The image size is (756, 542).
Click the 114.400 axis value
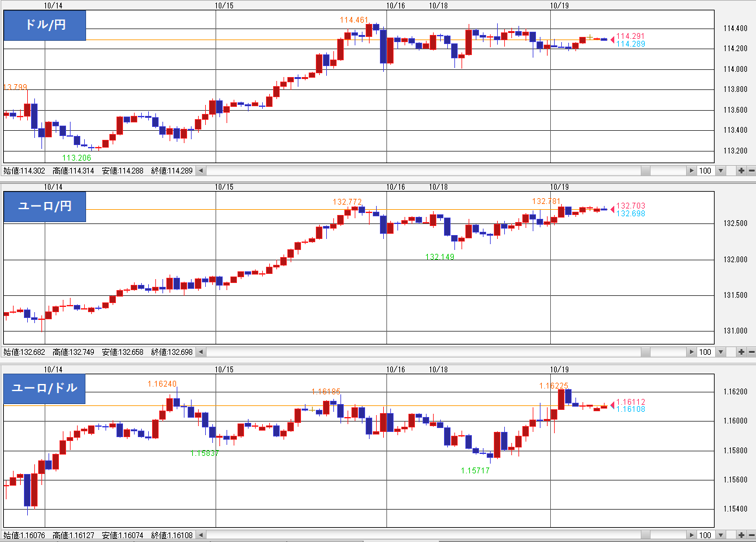735,28
